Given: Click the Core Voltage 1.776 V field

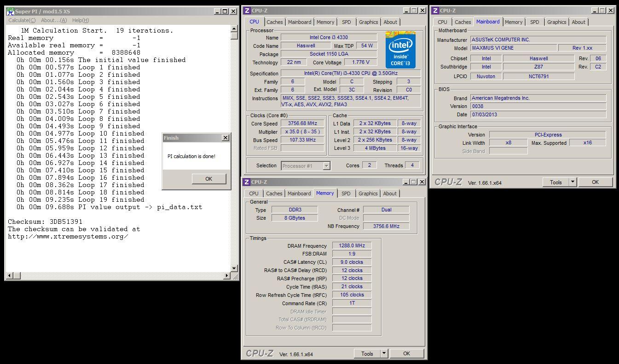Looking at the screenshot, I should click(x=360, y=63).
